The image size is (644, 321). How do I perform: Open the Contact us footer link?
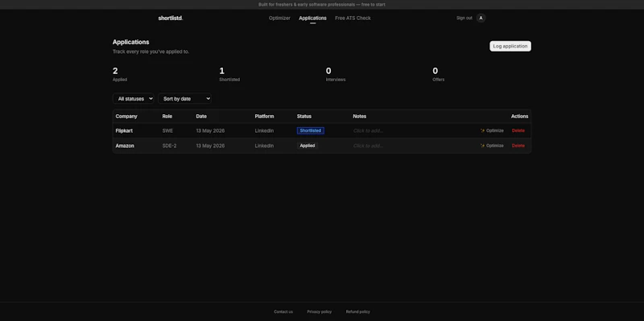pyautogui.click(x=283, y=311)
